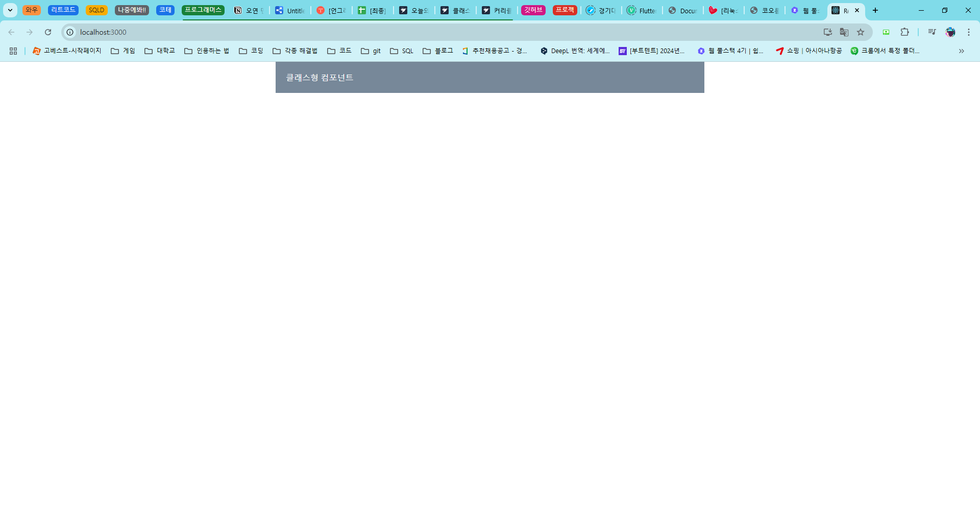
Task: View site information icon
Action: pos(70,32)
